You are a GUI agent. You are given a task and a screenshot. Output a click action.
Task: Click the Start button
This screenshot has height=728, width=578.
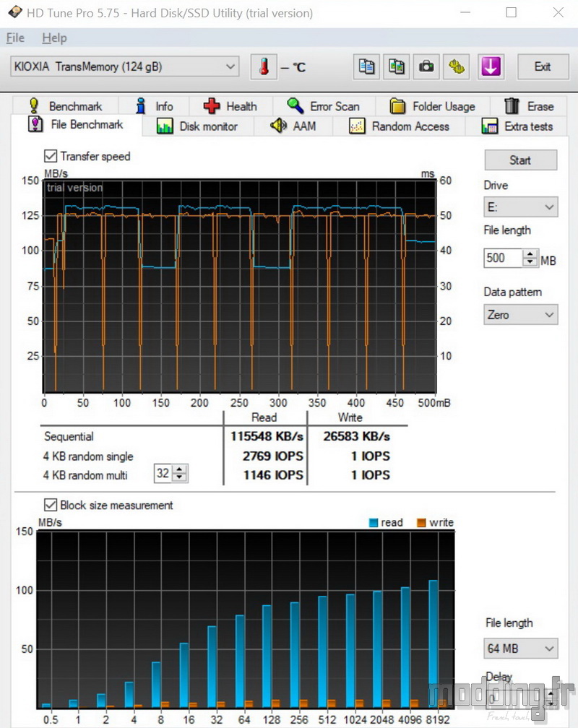click(520, 160)
